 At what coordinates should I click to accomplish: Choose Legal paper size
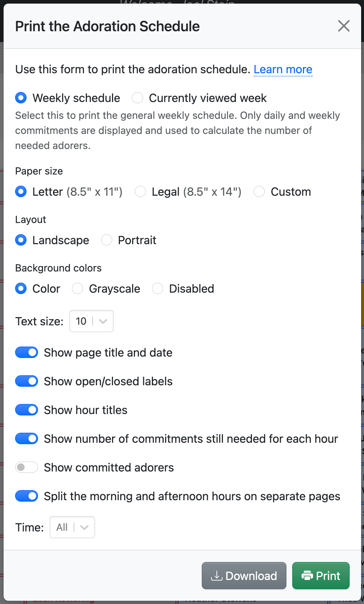(140, 192)
